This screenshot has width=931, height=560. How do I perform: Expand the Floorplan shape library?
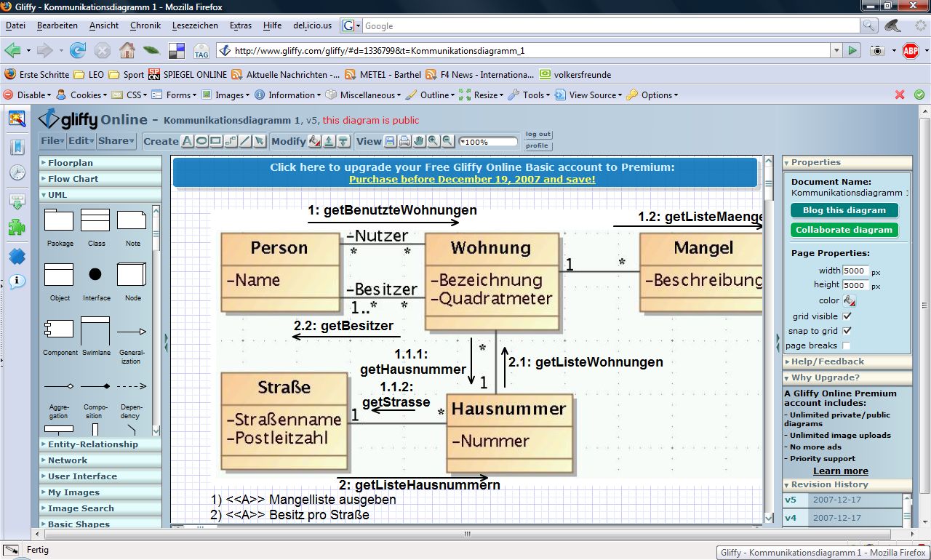100,163
